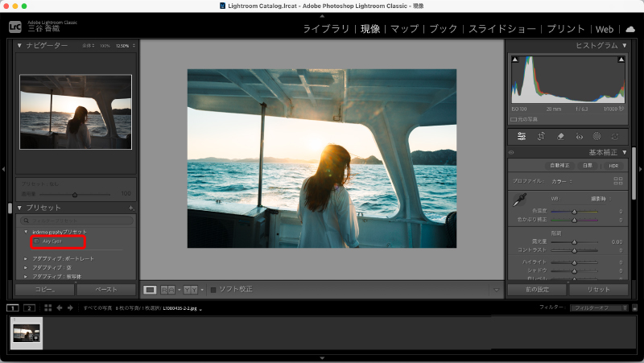The image size is (644, 363).
Task: Select the Crop overlay tool
Action: click(x=541, y=136)
